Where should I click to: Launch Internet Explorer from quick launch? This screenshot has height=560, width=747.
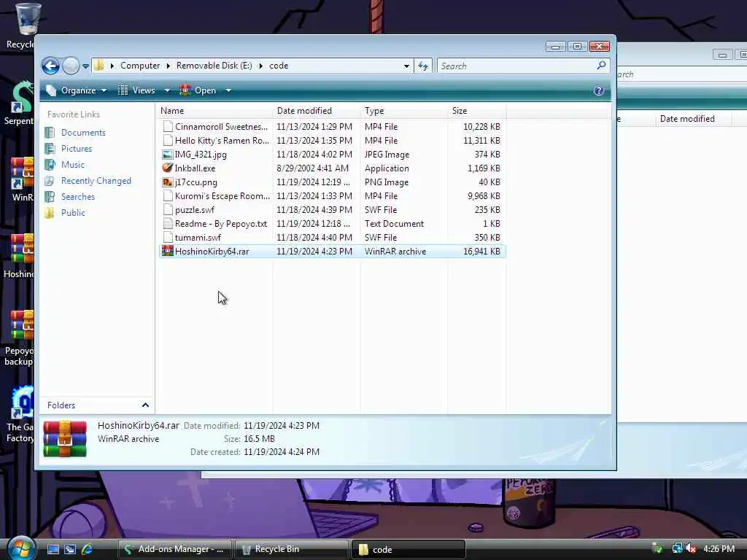(x=88, y=549)
